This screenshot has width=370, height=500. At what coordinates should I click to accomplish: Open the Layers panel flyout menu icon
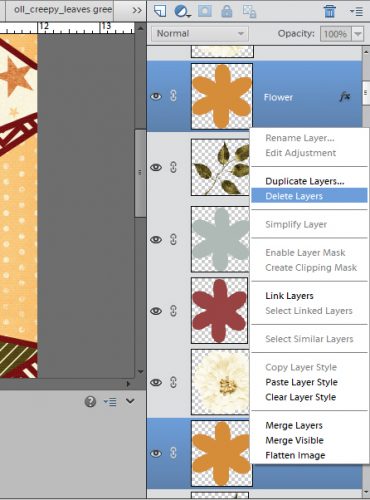pyautogui.click(x=356, y=12)
